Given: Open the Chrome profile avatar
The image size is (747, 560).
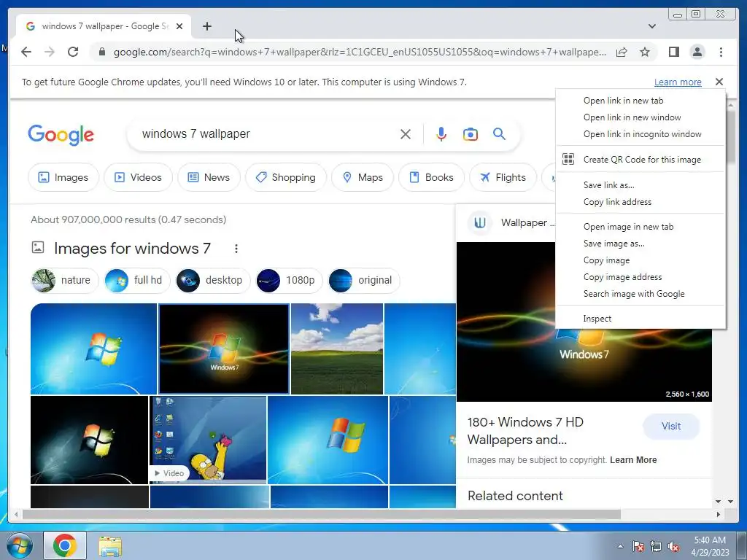Looking at the screenshot, I should point(697,52).
